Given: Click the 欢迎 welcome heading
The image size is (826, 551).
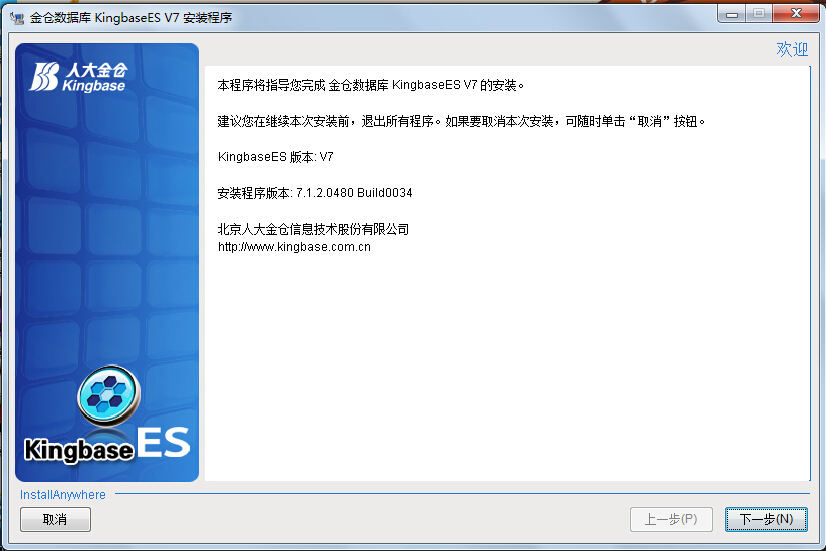Looking at the screenshot, I should point(792,50).
